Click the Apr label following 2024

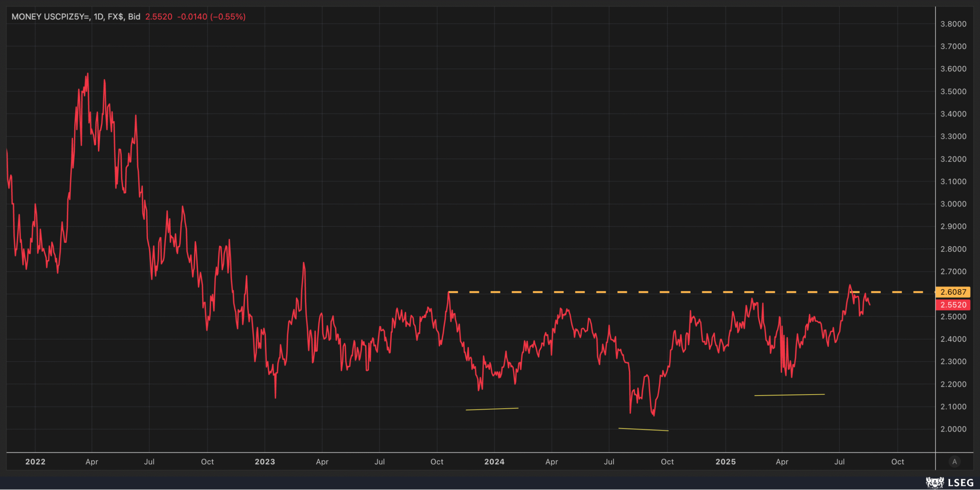pyautogui.click(x=552, y=462)
